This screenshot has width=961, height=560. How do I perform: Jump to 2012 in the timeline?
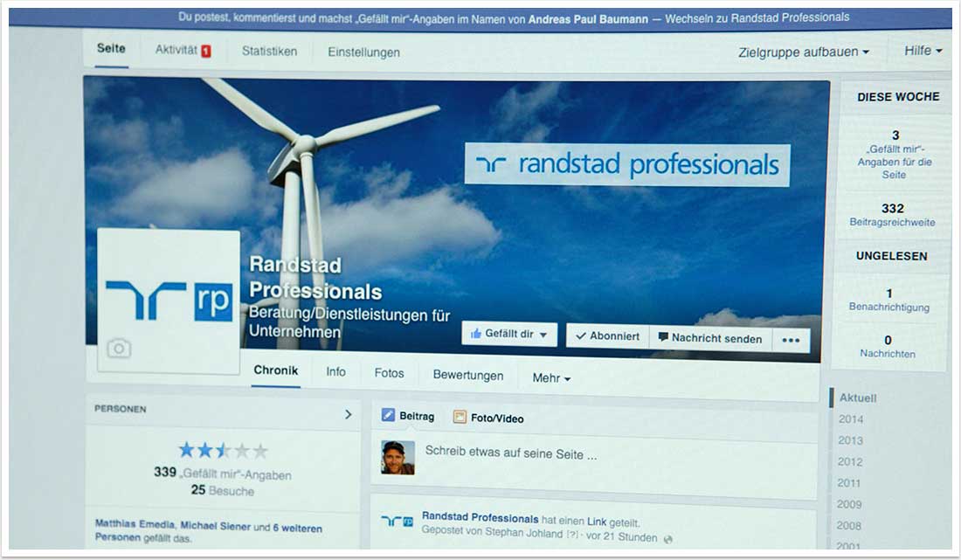click(850, 461)
